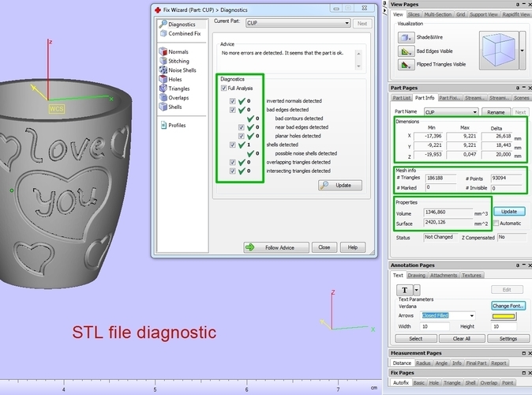The image size is (532, 395).
Task: Open Profiles in Fix Wizard
Action: tap(173, 125)
